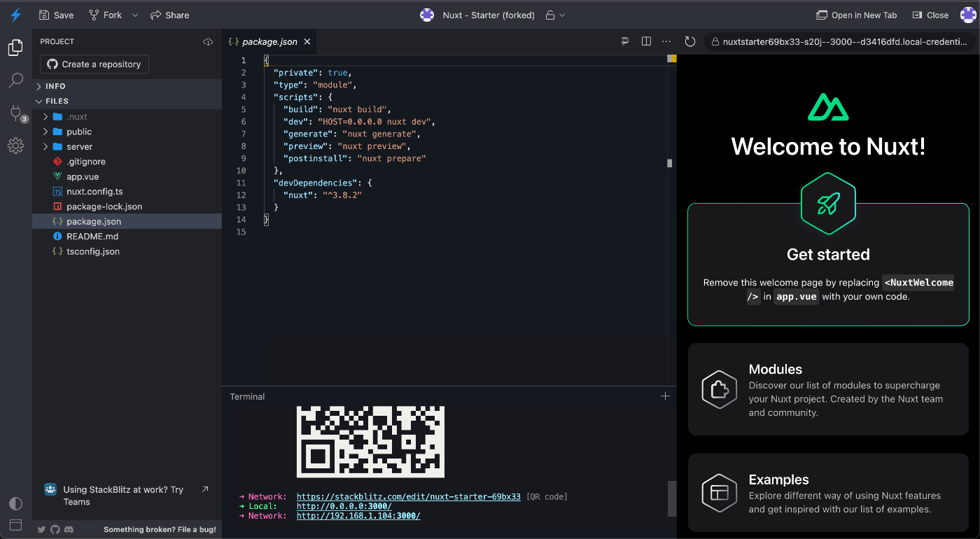
Task: Open the Search sidebar icon
Action: (x=15, y=80)
